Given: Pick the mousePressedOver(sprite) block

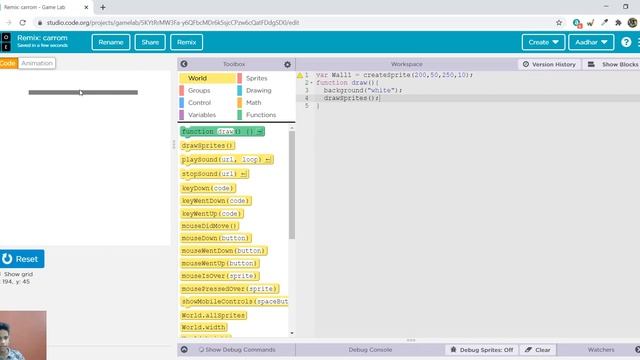Looking at the screenshot, I should coord(230,289).
